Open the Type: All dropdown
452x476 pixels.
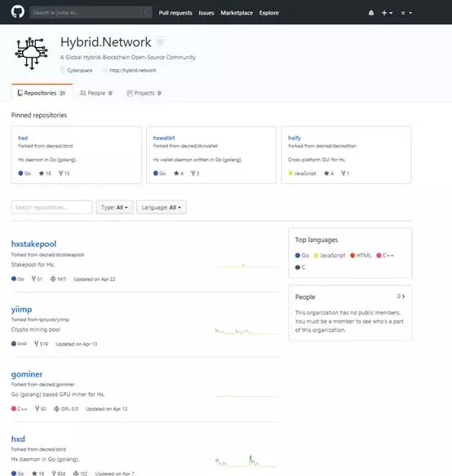click(x=114, y=207)
